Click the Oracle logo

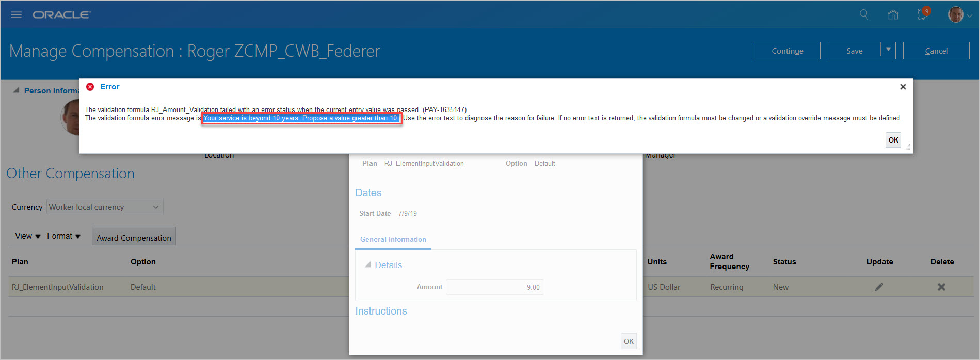[61, 15]
